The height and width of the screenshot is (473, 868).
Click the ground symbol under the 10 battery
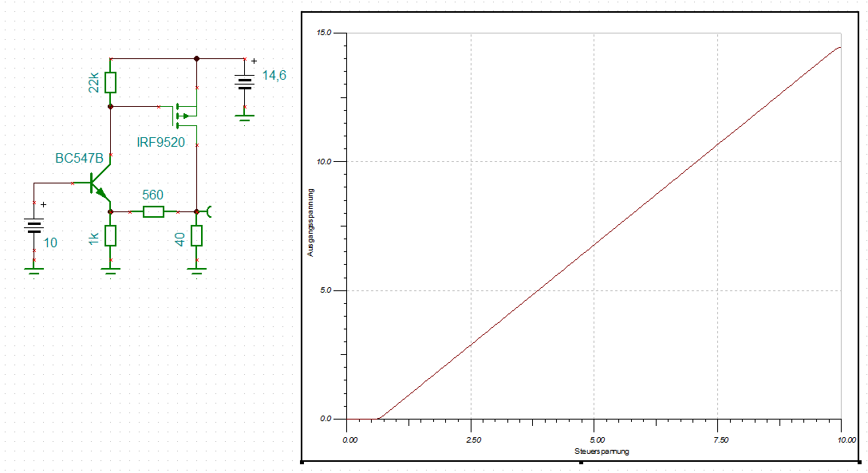pos(34,272)
